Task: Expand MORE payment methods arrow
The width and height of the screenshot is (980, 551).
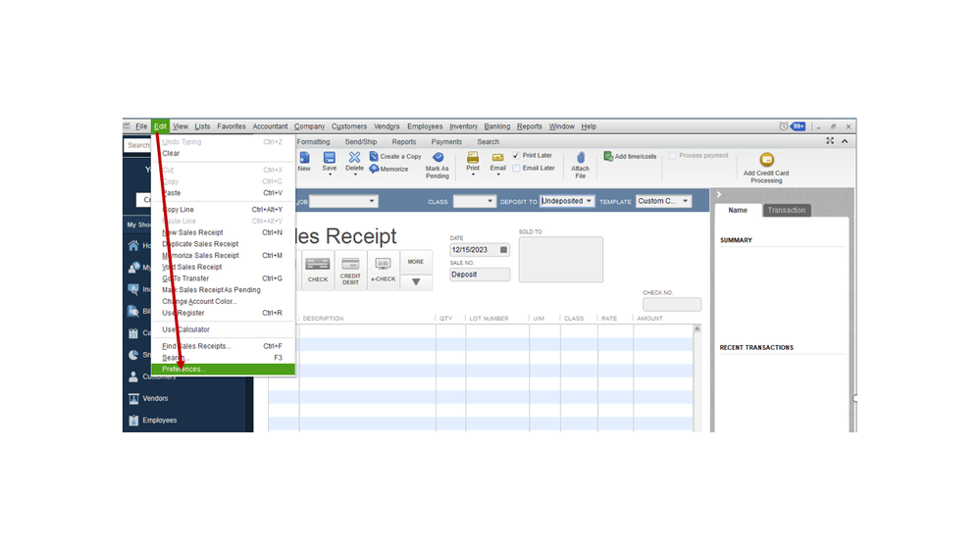Action: point(416,282)
